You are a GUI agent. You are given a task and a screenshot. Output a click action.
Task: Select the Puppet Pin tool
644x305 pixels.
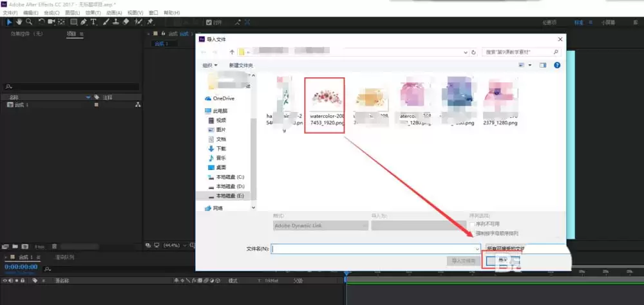150,22
